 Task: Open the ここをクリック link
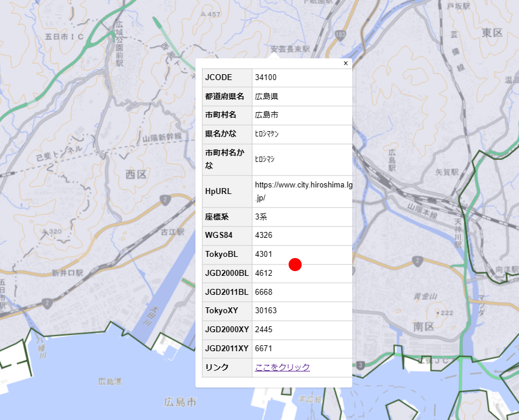tap(282, 367)
